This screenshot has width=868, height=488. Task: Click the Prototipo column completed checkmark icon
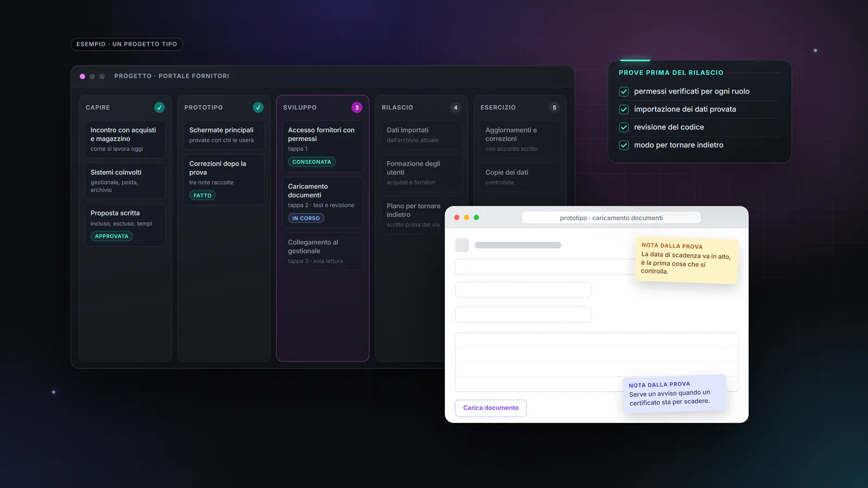click(x=258, y=107)
